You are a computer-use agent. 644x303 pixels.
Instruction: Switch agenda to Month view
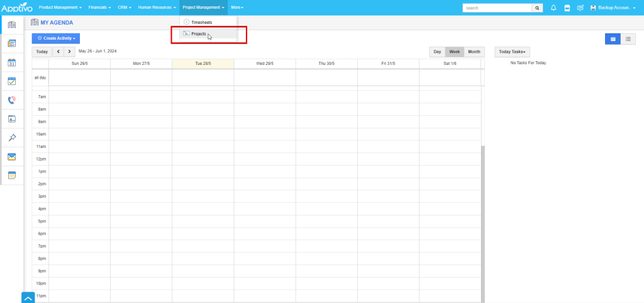[x=474, y=52]
